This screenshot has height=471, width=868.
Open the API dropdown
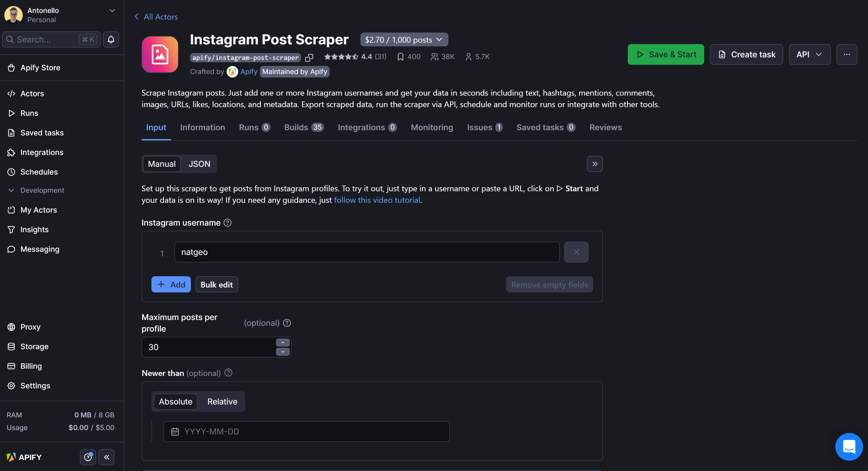[x=809, y=54]
